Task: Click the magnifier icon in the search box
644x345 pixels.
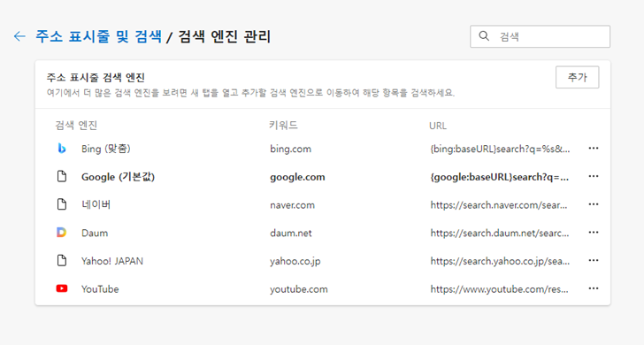Action: click(x=484, y=36)
